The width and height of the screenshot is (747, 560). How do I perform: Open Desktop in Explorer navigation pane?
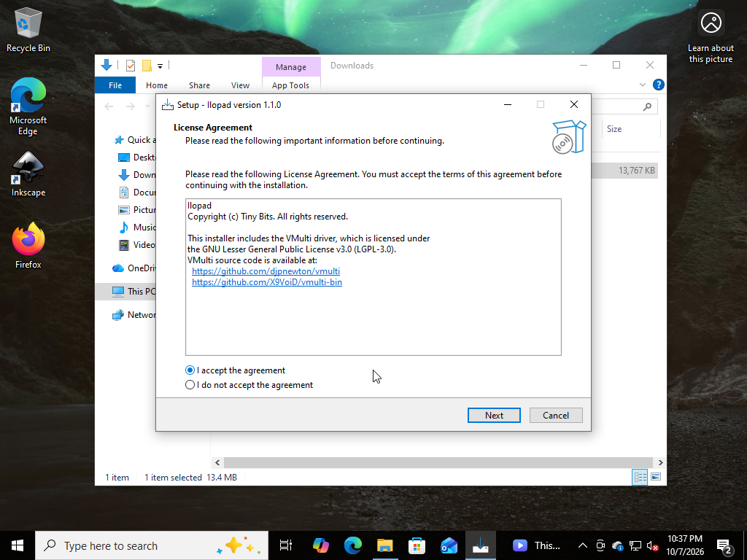136,157
